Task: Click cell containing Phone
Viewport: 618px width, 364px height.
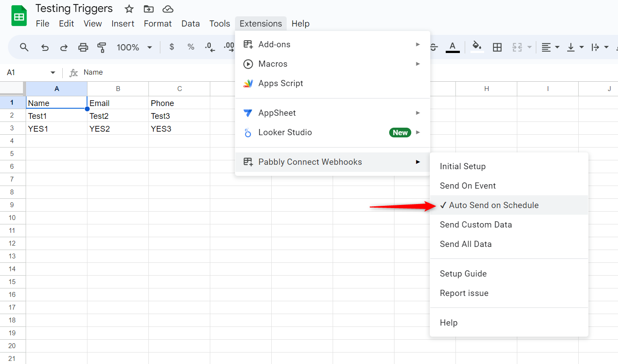Action: (179, 103)
